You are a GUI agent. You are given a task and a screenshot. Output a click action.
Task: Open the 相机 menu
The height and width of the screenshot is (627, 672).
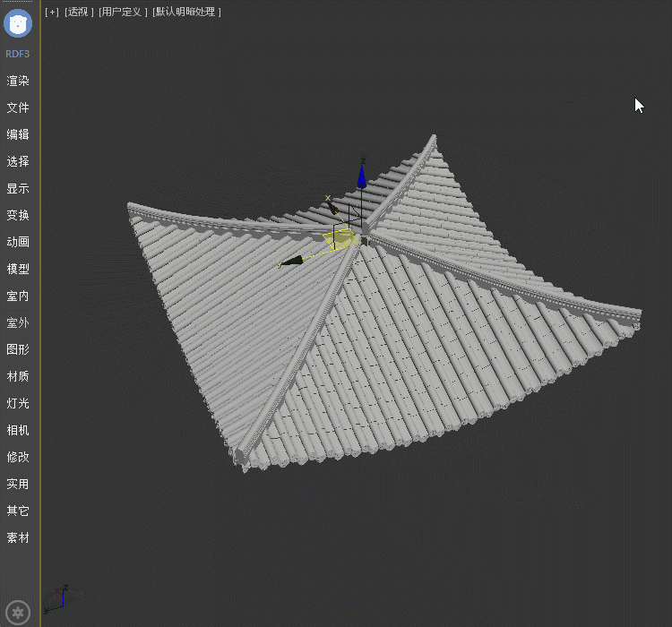pyautogui.click(x=18, y=430)
